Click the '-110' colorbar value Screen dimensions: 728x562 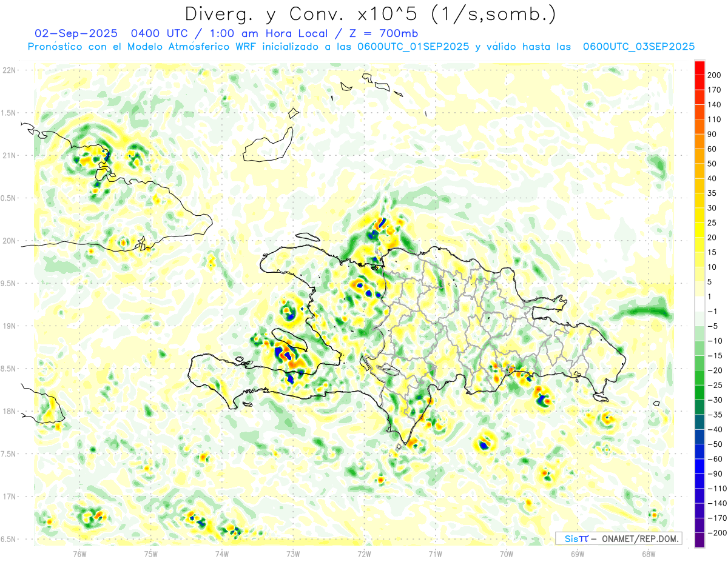click(x=716, y=488)
